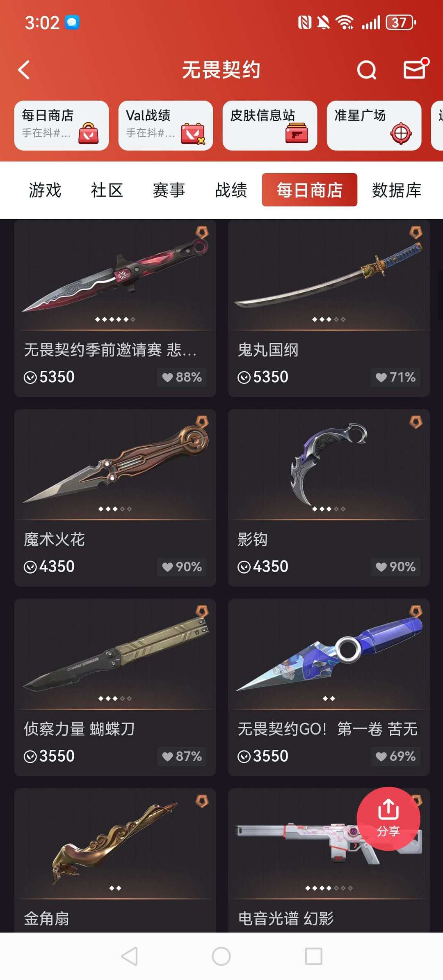This screenshot has width=443, height=980.
Task: Tap Android home navigation button
Action: tap(221, 956)
